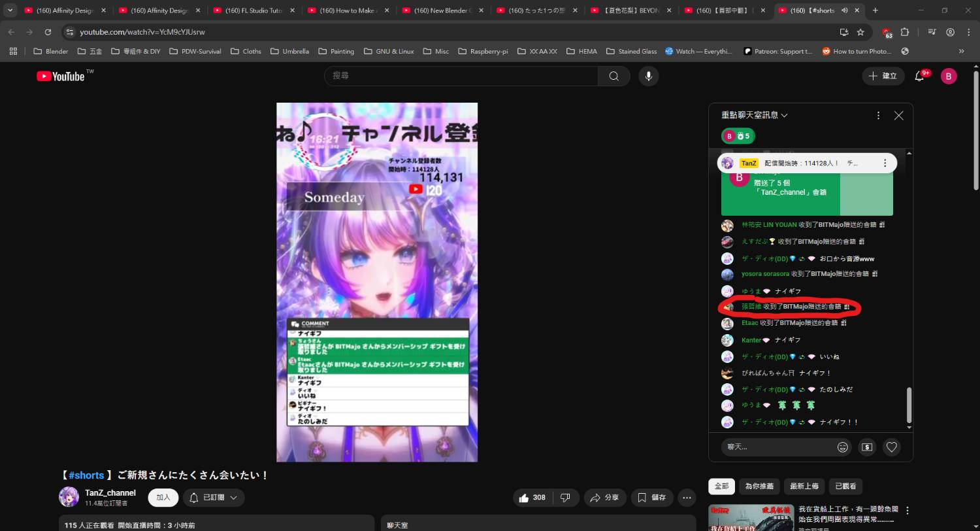The width and height of the screenshot is (980, 531).
Task: Select the 已觀看 filter chip
Action: click(845, 487)
